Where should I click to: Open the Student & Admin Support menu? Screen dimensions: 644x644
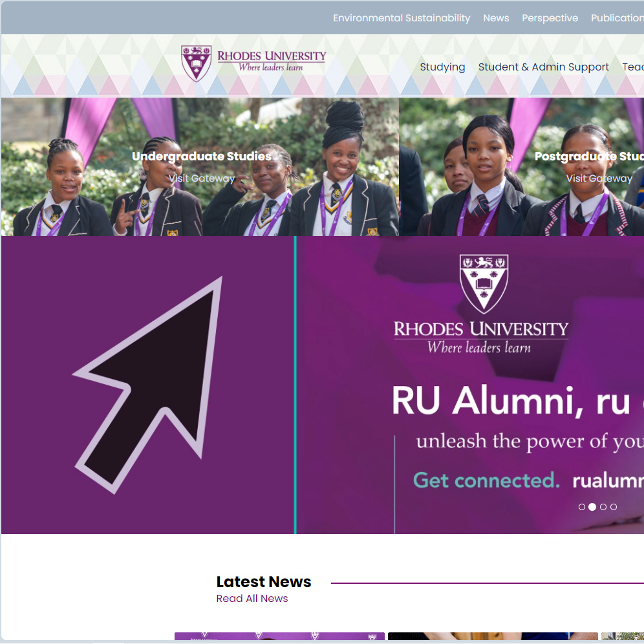tap(543, 67)
